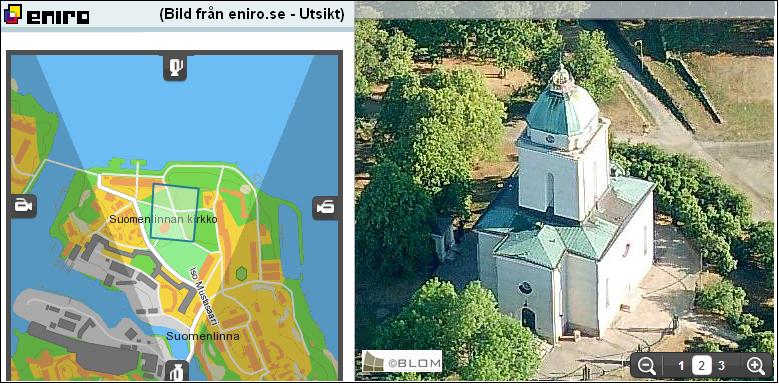Switch to zoom level 3
This screenshot has width=779, height=386.
(721, 366)
